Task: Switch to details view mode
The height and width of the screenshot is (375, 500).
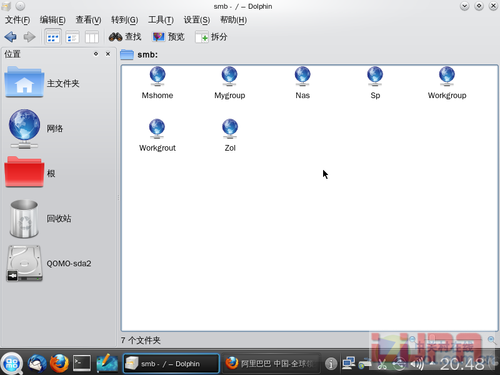Action: pos(72,37)
